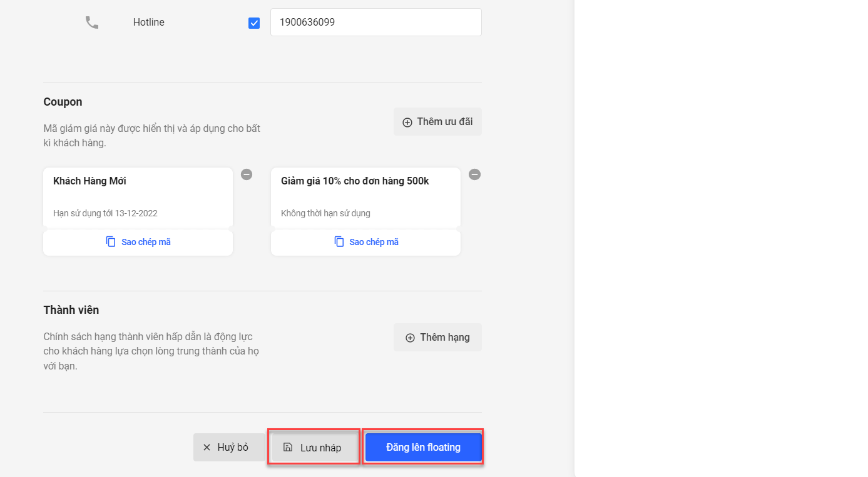Open Giảm giá 10% cho đơn hàng 500k card

click(365, 197)
